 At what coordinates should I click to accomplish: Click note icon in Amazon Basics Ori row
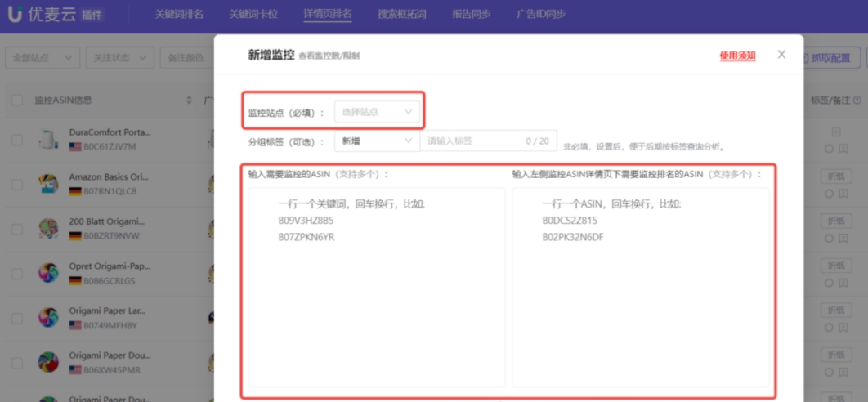tap(843, 194)
